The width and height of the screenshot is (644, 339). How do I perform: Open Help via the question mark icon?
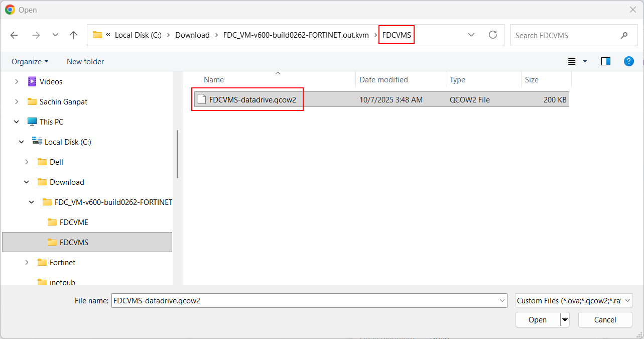pyautogui.click(x=629, y=61)
